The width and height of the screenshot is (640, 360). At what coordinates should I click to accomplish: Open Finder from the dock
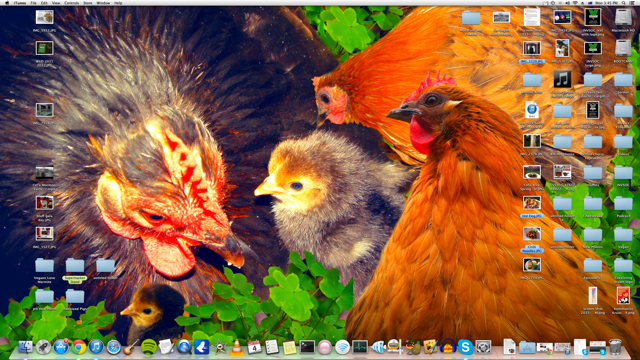(x=26, y=347)
